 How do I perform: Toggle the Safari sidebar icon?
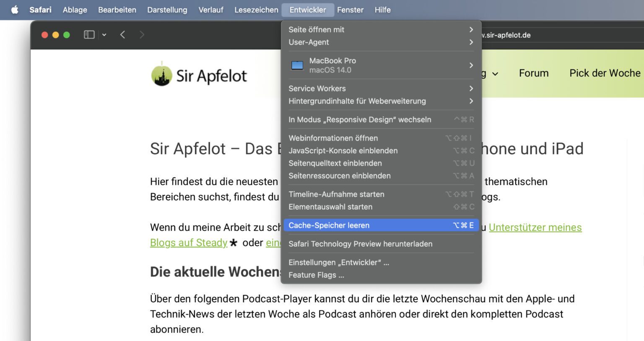click(x=89, y=34)
